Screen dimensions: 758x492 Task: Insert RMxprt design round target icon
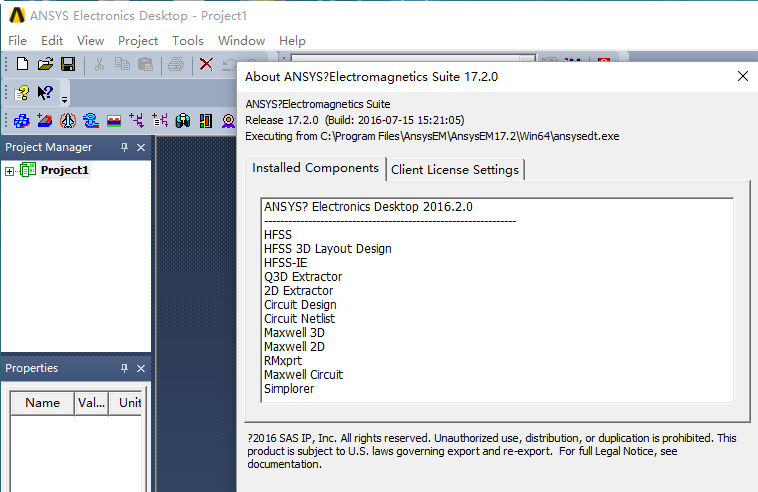pos(228,120)
